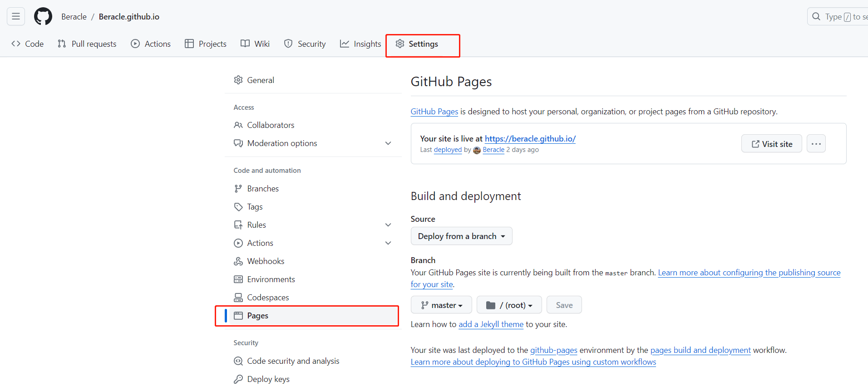Click 'add a Jekyll theme' link

491,324
